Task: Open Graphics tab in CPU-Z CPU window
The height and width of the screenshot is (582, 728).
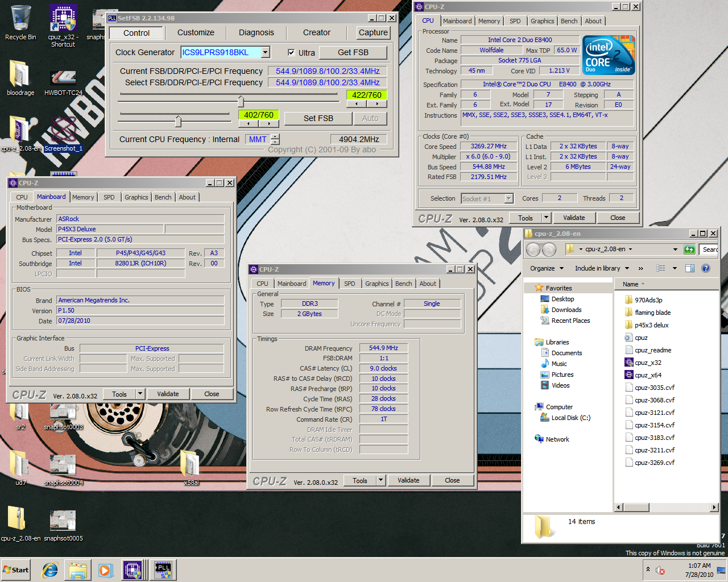Action: click(x=542, y=21)
